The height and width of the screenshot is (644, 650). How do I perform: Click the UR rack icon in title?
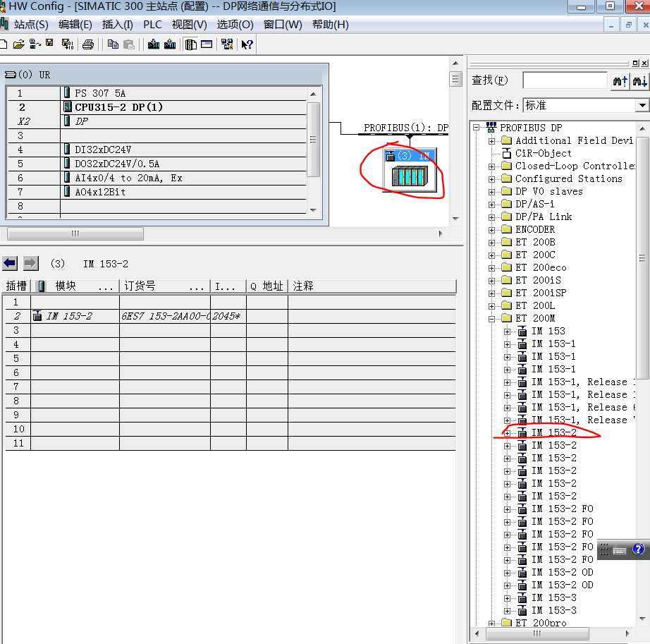[x=11, y=75]
